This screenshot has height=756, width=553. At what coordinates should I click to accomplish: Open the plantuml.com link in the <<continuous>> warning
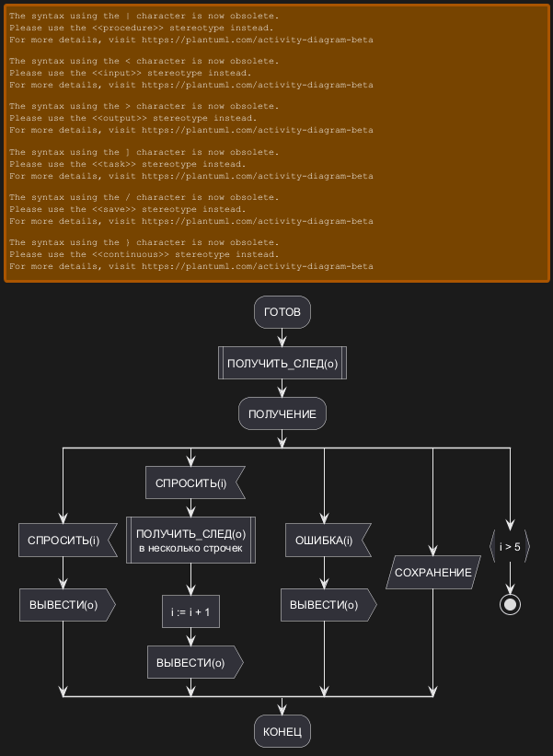click(257, 266)
